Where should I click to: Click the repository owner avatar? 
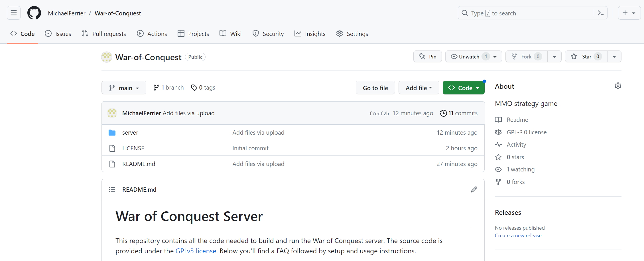(x=107, y=57)
